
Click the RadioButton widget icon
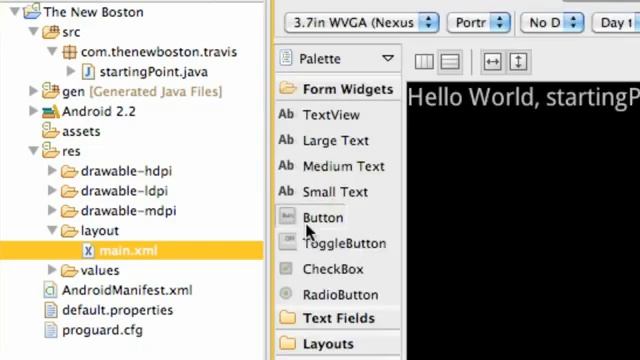pos(286,293)
